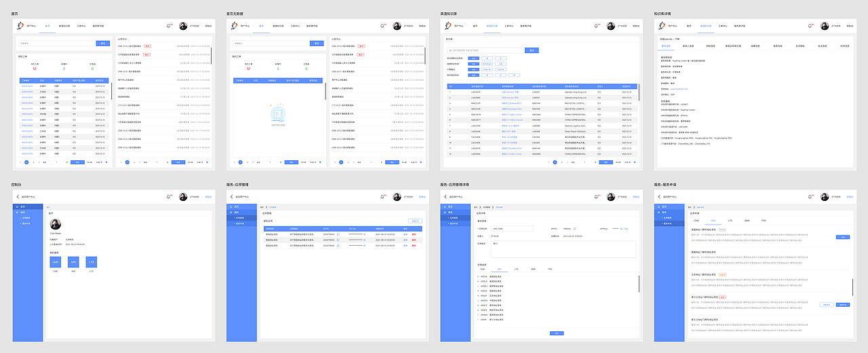Screen dimensions: 868x353
Task: Open the notification bell in the 服务-应用管理 screen
Action: pyautogui.click(x=382, y=197)
